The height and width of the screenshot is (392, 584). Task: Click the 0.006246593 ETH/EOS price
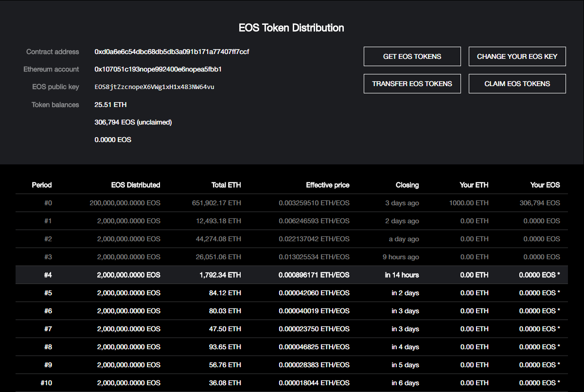(314, 221)
